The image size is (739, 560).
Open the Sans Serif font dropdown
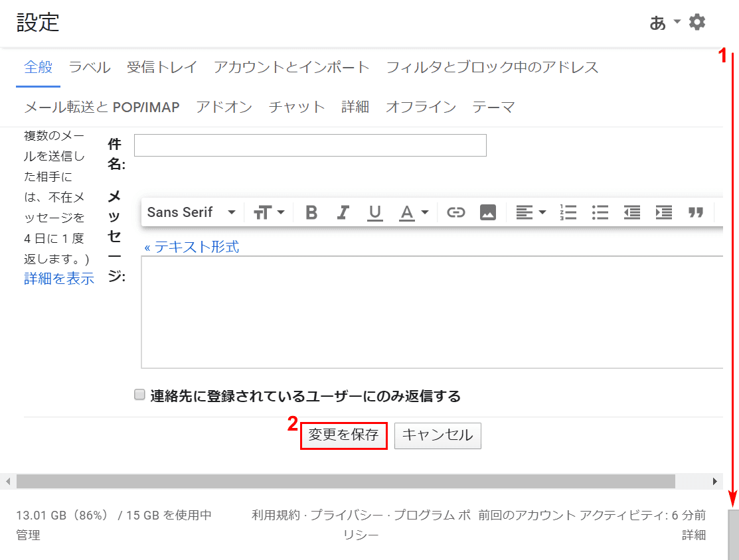pos(191,212)
